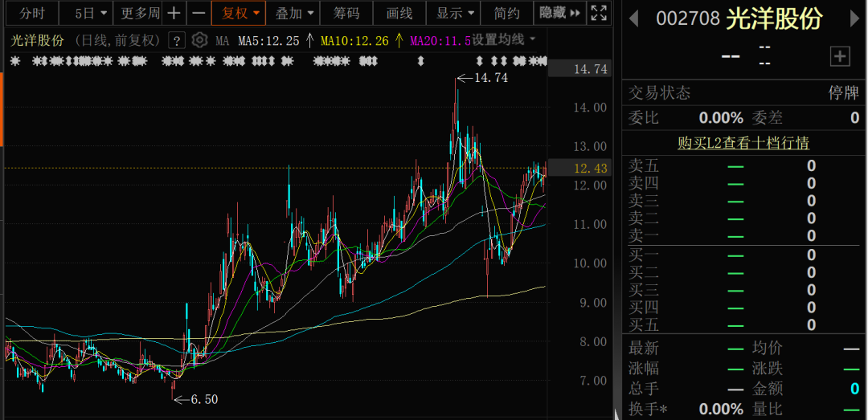Image resolution: width=868 pixels, height=420 pixels.
Task: Toggle the 隐藏 side panel button
Action: tap(559, 14)
